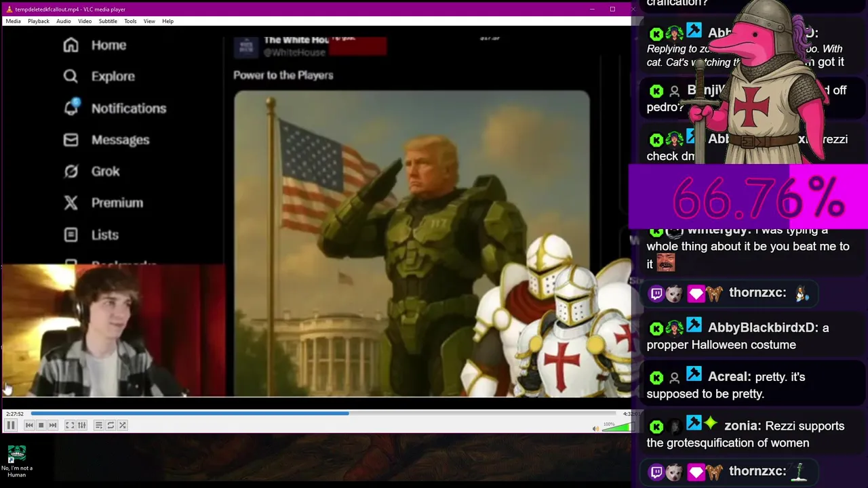Click Kick badge next to zonia
The image size is (868, 488).
point(656,426)
